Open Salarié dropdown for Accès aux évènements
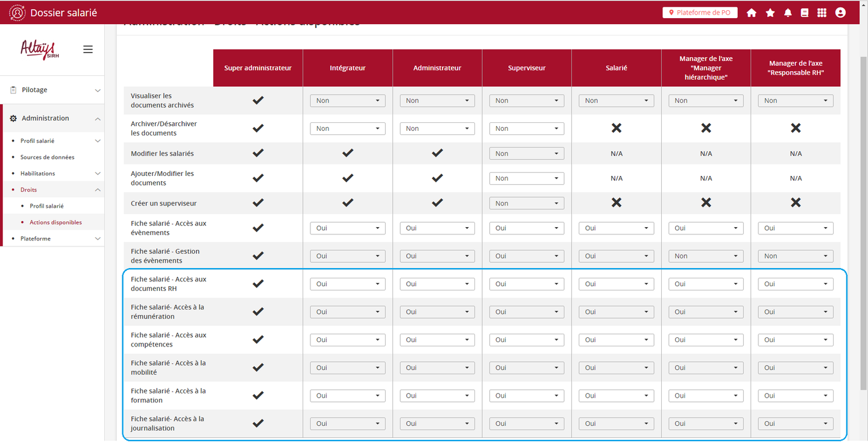This screenshot has height=444, width=868. [616, 228]
